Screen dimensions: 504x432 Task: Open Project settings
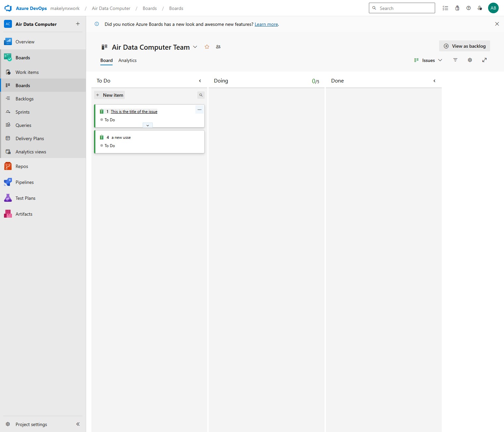31,424
